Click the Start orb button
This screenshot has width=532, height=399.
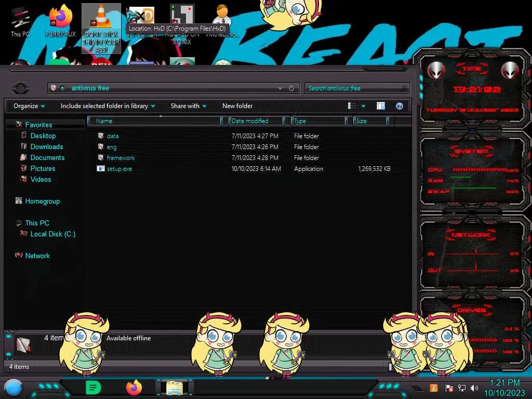(14, 388)
